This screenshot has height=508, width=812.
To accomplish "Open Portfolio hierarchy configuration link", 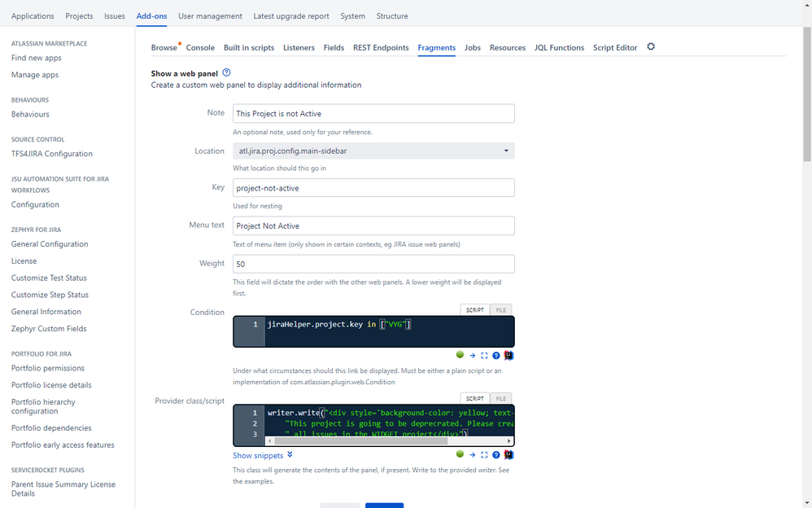I will click(43, 406).
